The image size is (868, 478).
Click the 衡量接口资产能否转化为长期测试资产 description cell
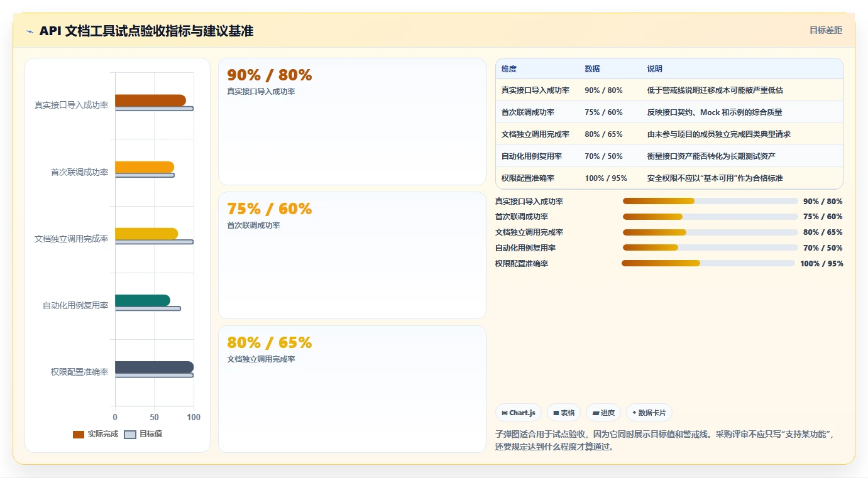point(711,156)
